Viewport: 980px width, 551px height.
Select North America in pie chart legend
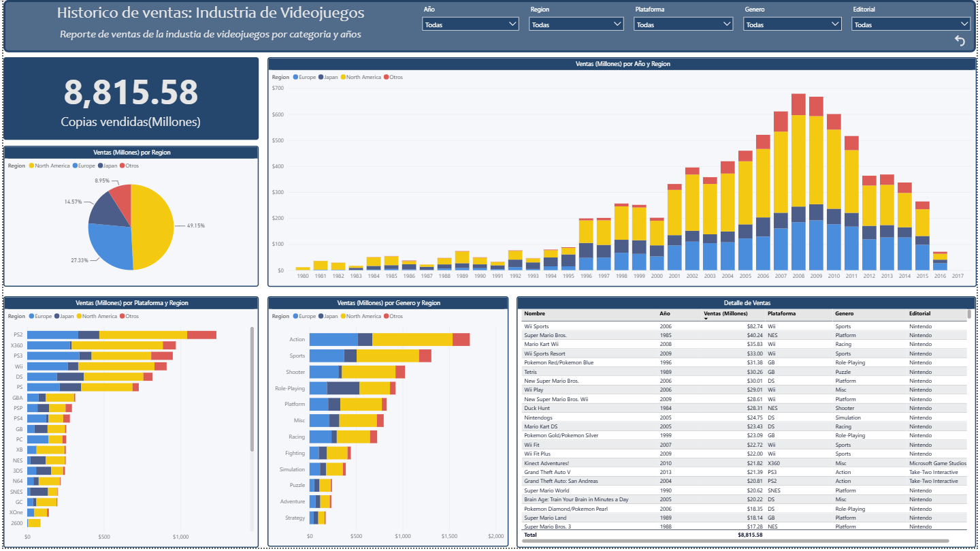pyautogui.click(x=49, y=166)
